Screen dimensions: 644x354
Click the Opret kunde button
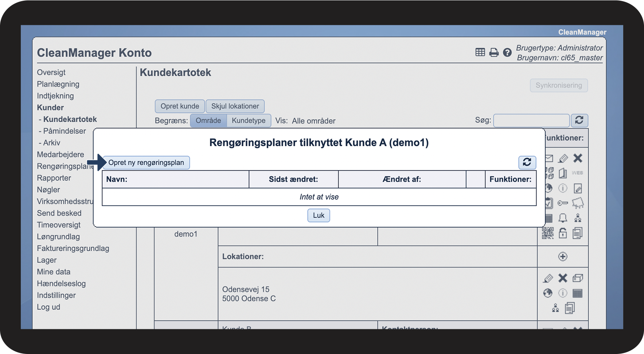180,106
